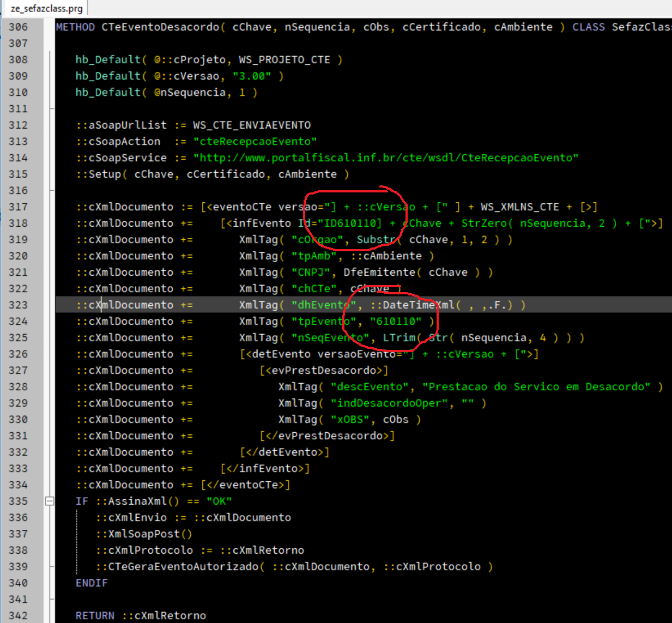Place cursor on METHOD keyword
The width and height of the screenshot is (672, 623).
[75, 27]
